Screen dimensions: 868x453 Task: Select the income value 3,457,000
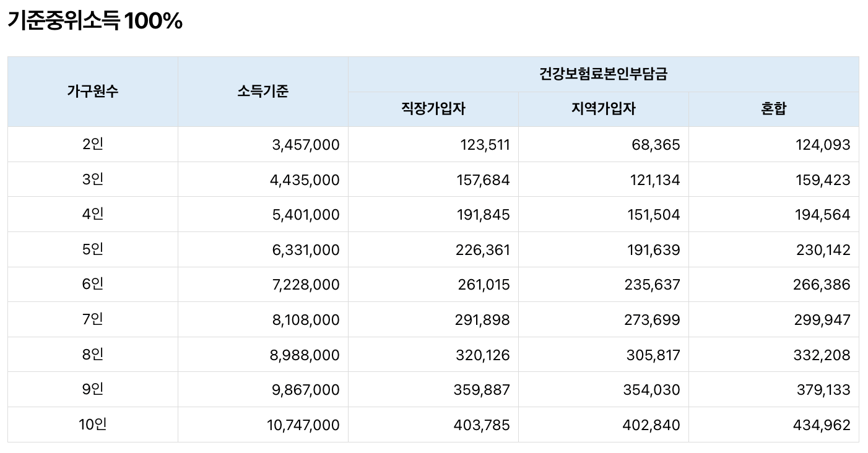[x=305, y=144]
